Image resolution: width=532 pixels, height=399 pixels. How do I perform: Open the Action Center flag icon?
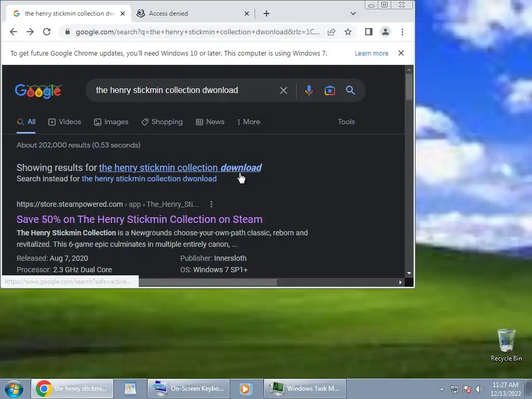[467, 389]
